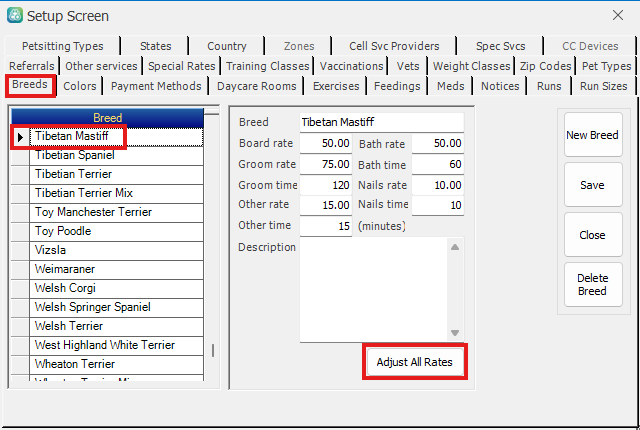
Task: Create a New Breed
Action: [x=593, y=135]
